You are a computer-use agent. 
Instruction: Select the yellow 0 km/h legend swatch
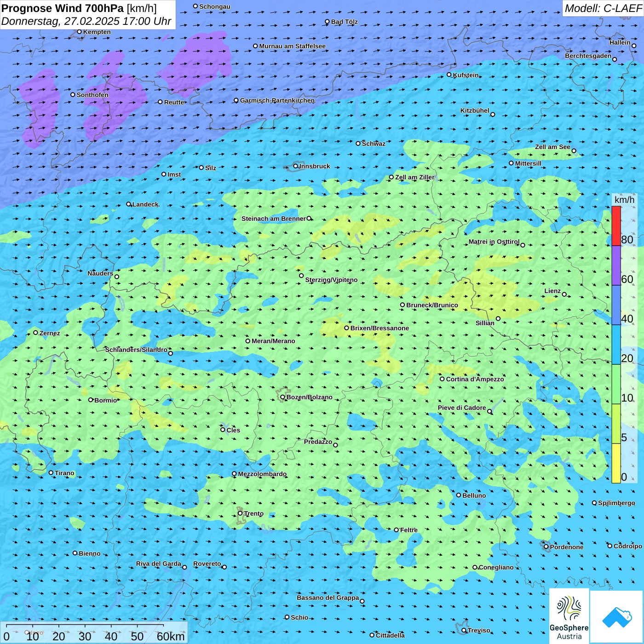pos(616,463)
